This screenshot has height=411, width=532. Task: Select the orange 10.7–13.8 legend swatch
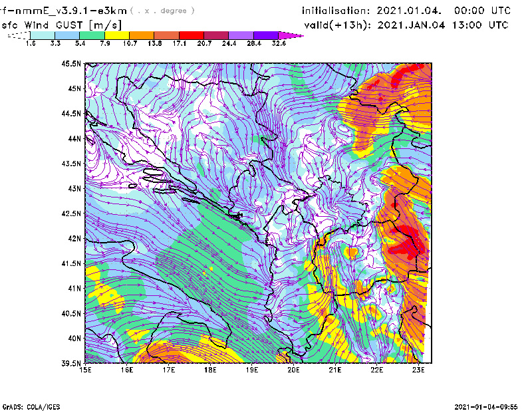coord(142,35)
